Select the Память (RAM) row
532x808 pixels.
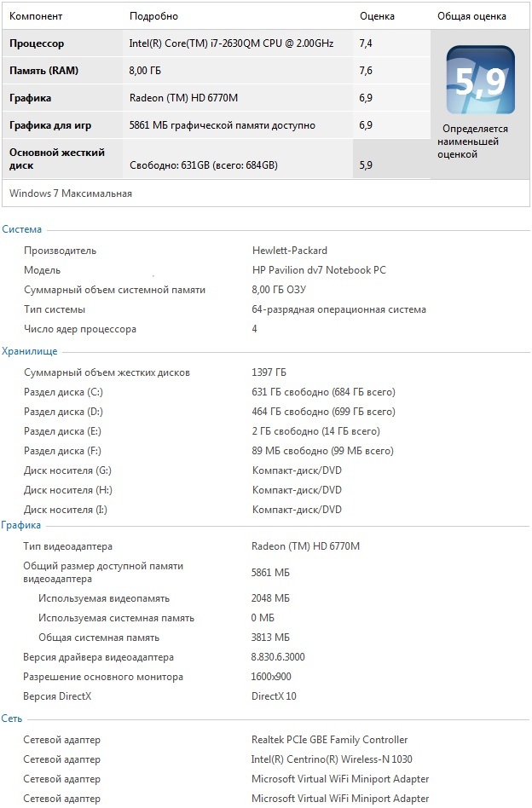pyautogui.click(x=217, y=71)
